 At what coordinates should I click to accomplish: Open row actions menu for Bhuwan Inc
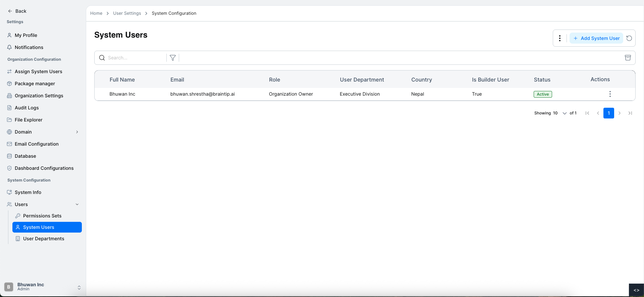[610, 94]
